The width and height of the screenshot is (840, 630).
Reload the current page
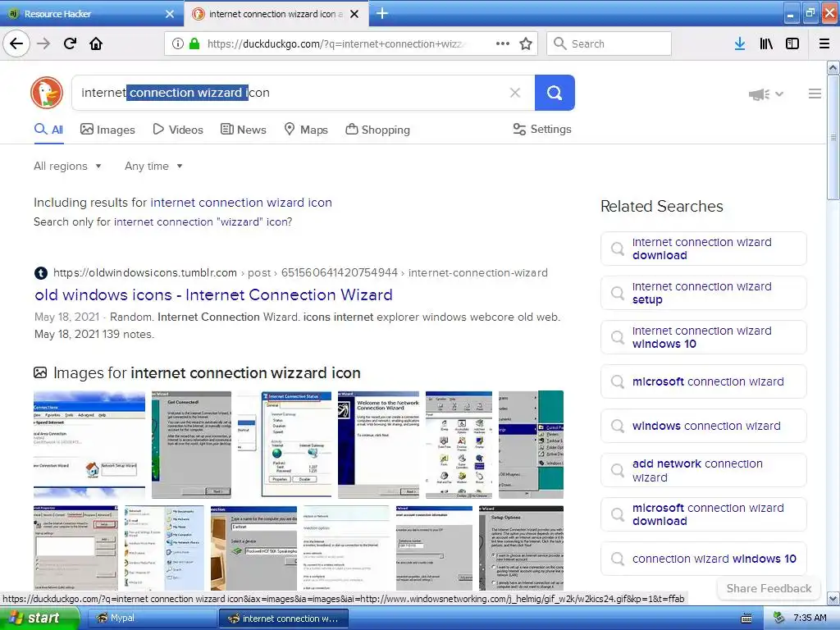pyautogui.click(x=71, y=43)
